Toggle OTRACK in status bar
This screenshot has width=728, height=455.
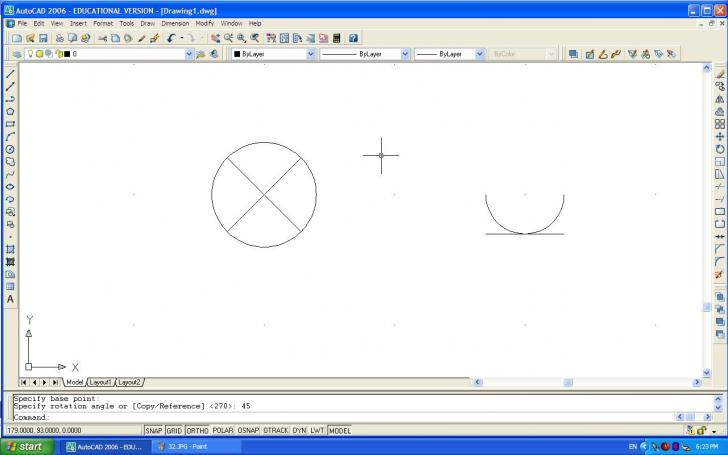pos(276,430)
